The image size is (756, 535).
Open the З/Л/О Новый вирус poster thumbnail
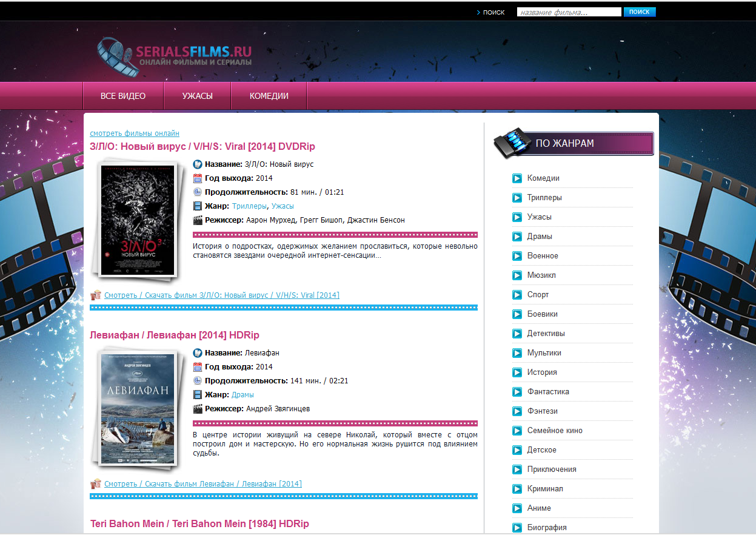click(x=137, y=220)
